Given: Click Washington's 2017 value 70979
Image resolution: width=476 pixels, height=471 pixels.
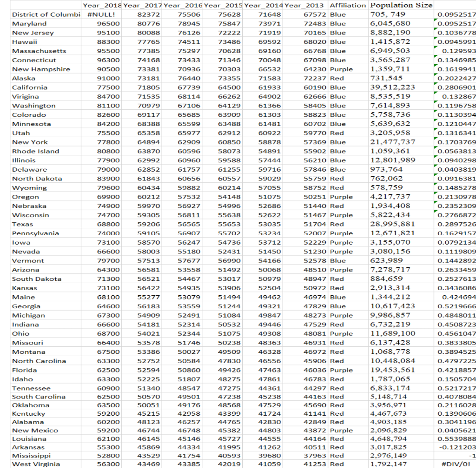Looking at the screenshot, I should 142,106.
